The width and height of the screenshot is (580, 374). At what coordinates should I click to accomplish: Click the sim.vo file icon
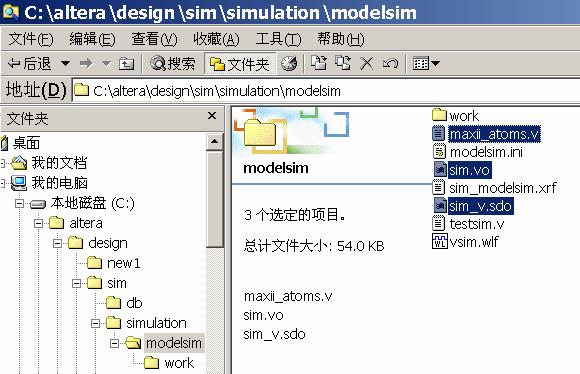[440, 170]
